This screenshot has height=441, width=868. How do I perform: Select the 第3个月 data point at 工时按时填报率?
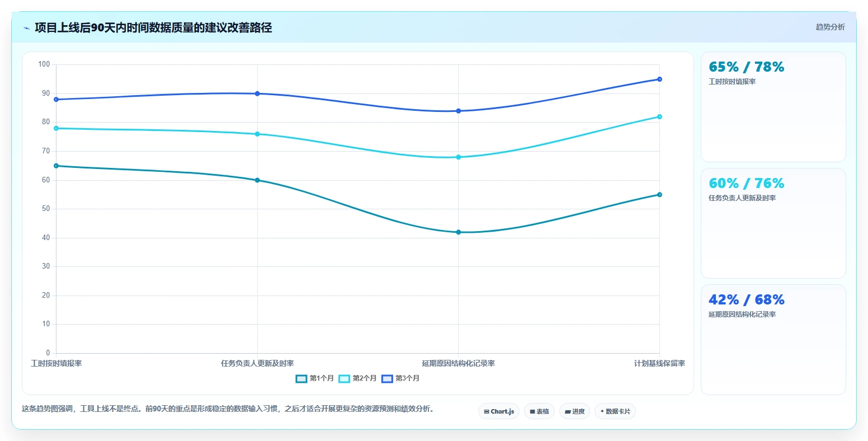coord(56,100)
